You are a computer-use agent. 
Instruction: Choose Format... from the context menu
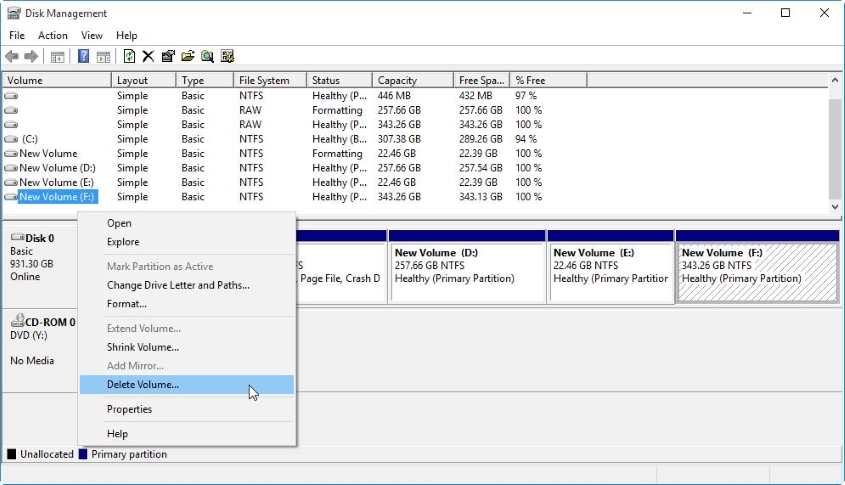tap(186, 304)
